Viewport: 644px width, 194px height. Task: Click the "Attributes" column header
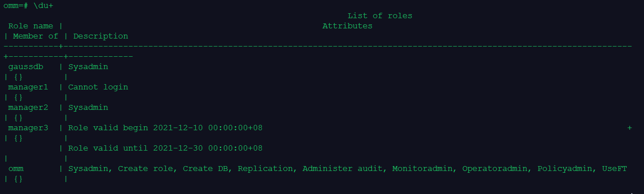(347, 26)
